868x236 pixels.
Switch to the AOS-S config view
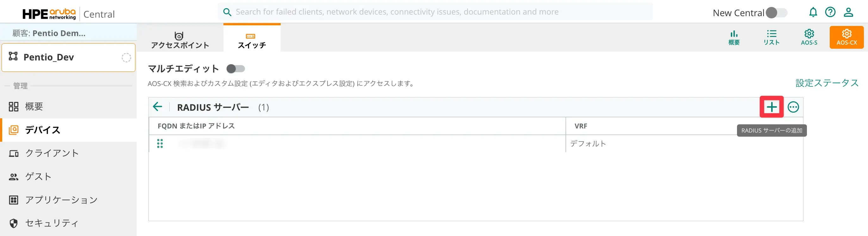point(809,37)
